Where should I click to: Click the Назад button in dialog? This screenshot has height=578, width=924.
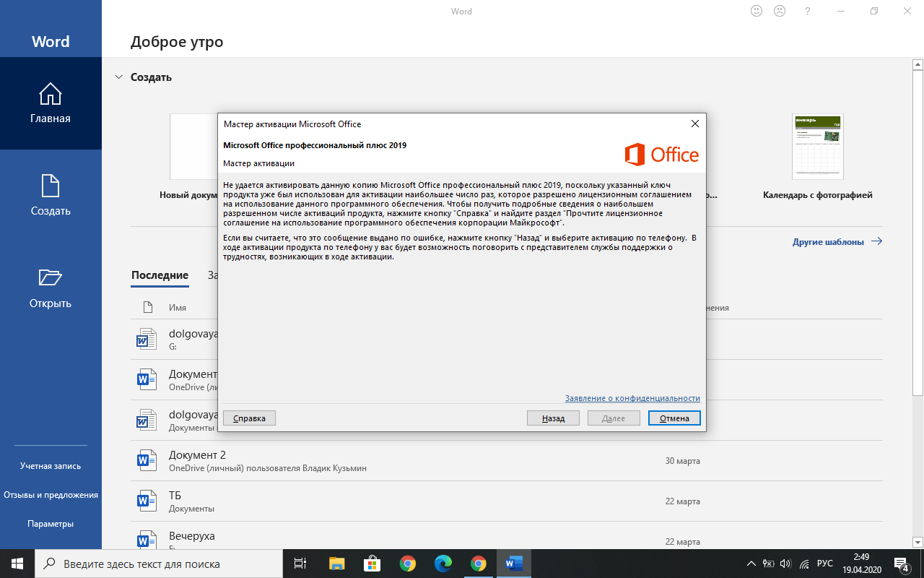pyautogui.click(x=554, y=418)
